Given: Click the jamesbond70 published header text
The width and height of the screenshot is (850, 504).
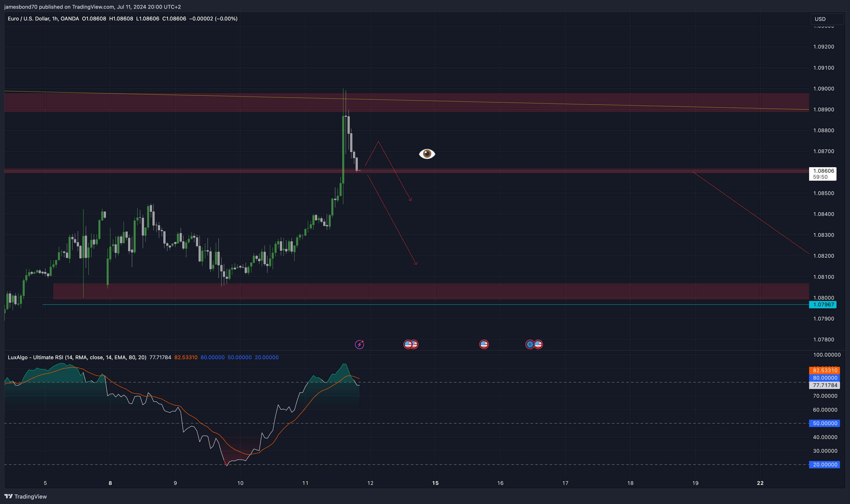Looking at the screenshot, I should pos(92,7).
